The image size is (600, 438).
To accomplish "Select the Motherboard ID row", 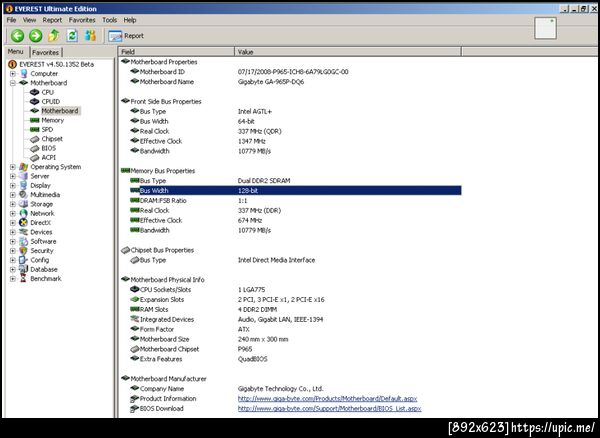I will pyautogui.click(x=295, y=72).
